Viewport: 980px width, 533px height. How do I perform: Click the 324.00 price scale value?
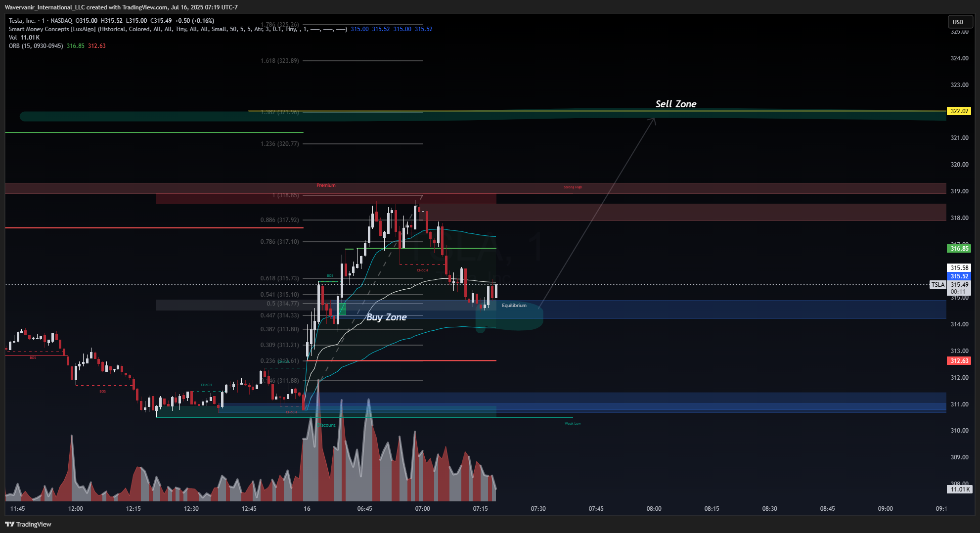pyautogui.click(x=960, y=58)
